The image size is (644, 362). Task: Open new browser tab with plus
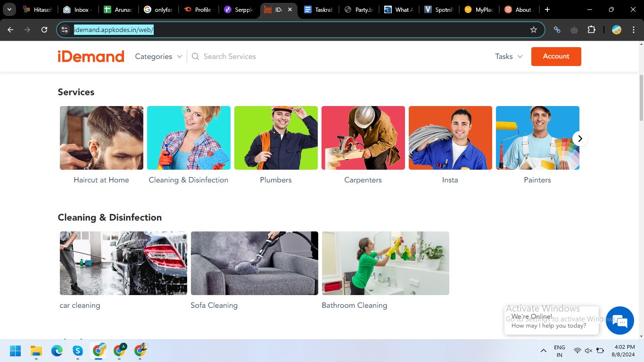point(547,9)
